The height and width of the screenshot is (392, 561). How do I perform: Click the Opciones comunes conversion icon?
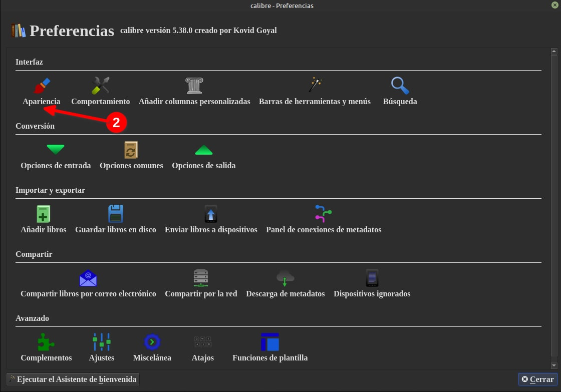(x=131, y=150)
